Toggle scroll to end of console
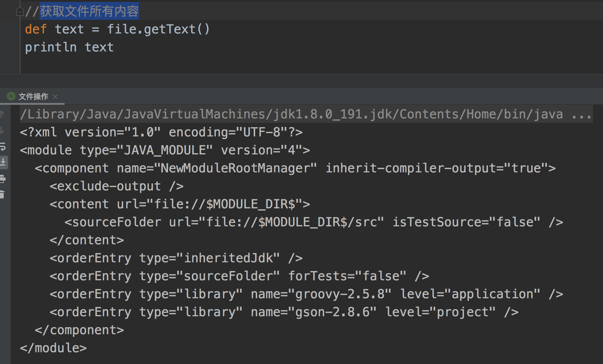This screenshot has width=603, height=364. tap(3, 162)
